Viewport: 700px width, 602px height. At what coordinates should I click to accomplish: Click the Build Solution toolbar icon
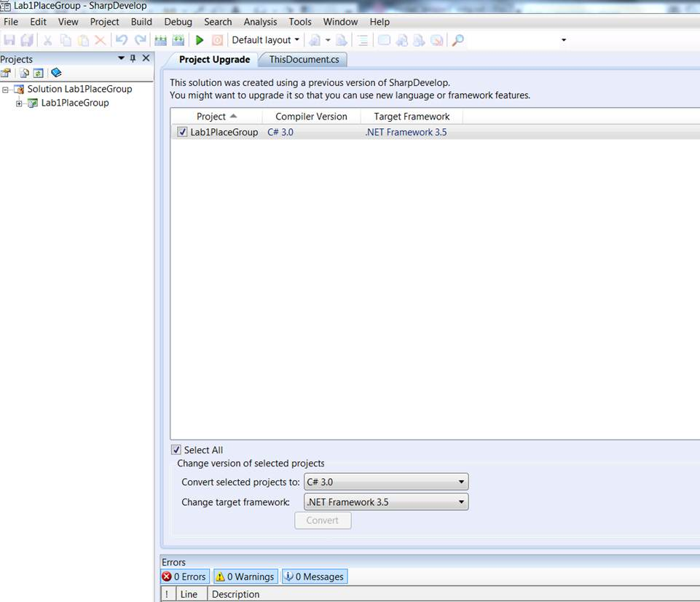click(x=161, y=40)
